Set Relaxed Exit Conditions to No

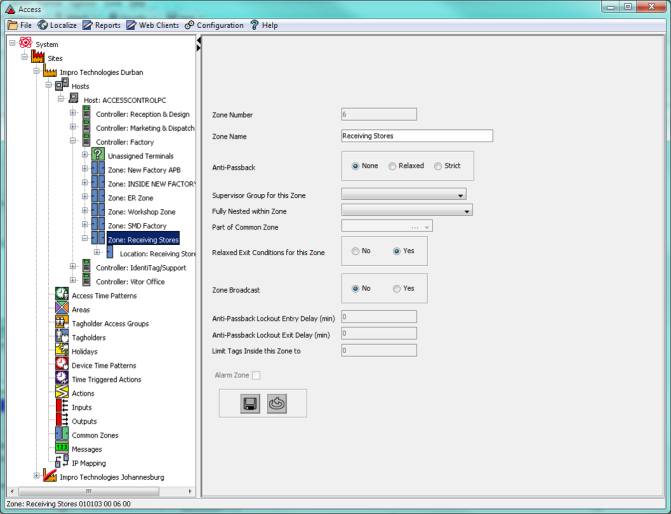[355, 251]
